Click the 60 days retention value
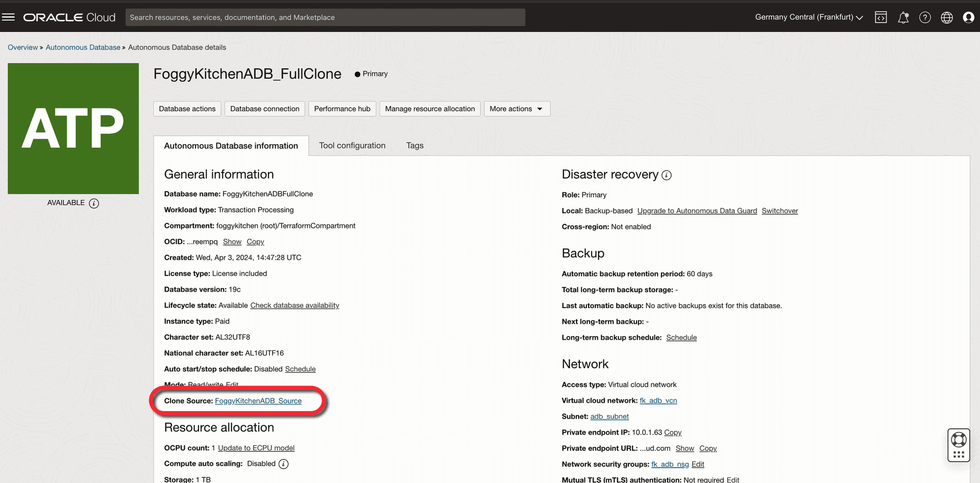Viewport: 980px width, 483px height. click(x=699, y=274)
